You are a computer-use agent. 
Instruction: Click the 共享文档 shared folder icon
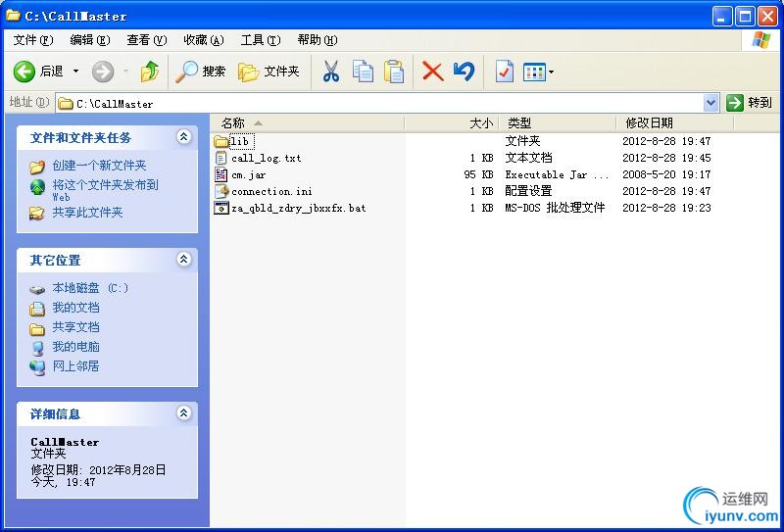(x=37, y=328)
